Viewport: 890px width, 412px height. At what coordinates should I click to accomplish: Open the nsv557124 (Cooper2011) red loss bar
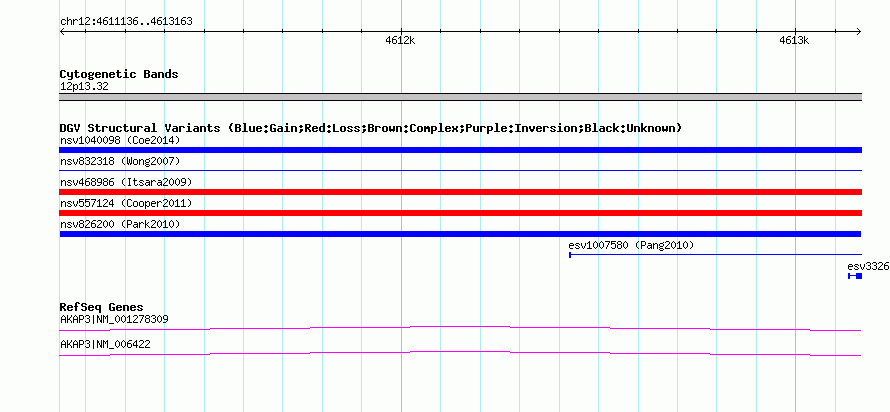coord(460,213)
